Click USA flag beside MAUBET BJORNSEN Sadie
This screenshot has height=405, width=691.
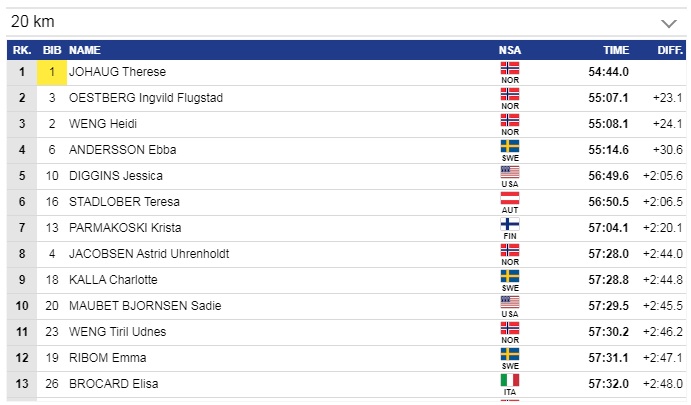[x=509, y=302]
